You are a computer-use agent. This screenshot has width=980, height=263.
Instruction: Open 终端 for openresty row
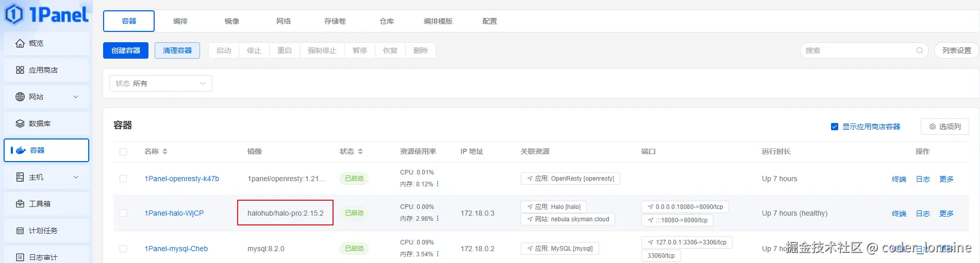(x=899, y=179)
